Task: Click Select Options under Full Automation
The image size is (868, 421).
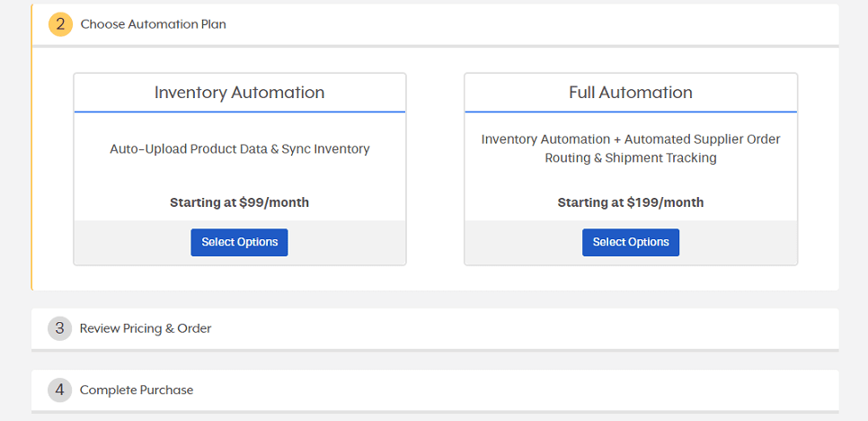Action: 631,242
